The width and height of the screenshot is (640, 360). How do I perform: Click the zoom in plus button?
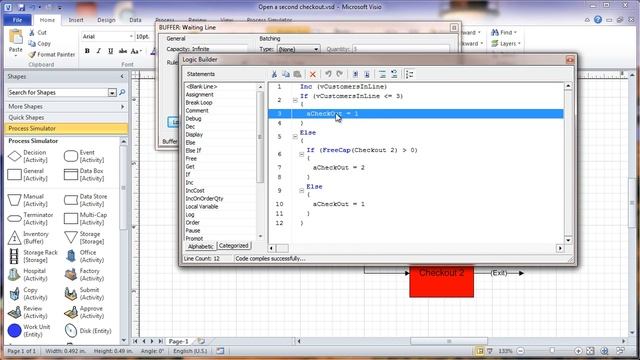578,351
